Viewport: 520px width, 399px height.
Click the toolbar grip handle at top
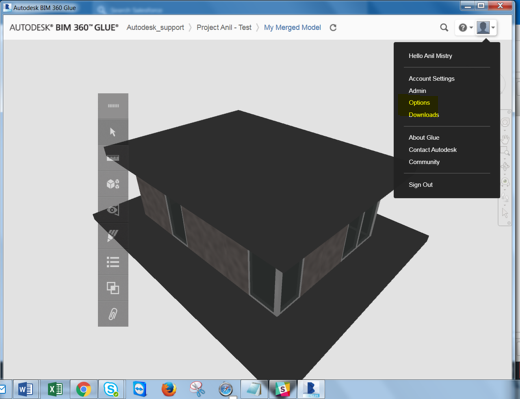113,106
